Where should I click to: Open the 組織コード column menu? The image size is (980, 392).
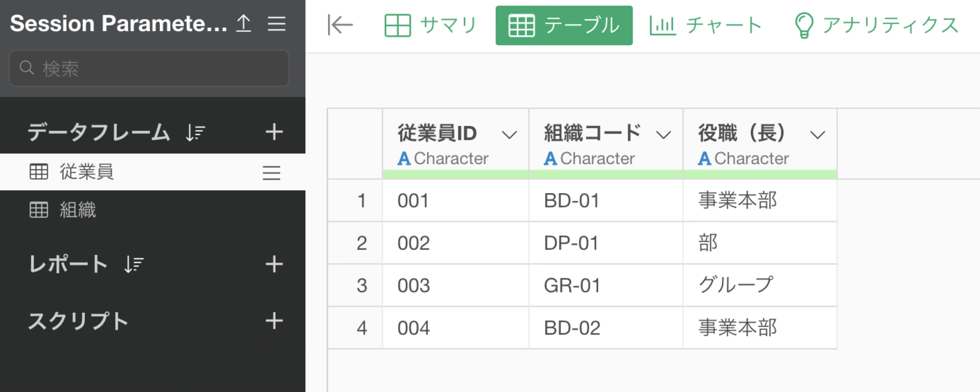[663, 134]
